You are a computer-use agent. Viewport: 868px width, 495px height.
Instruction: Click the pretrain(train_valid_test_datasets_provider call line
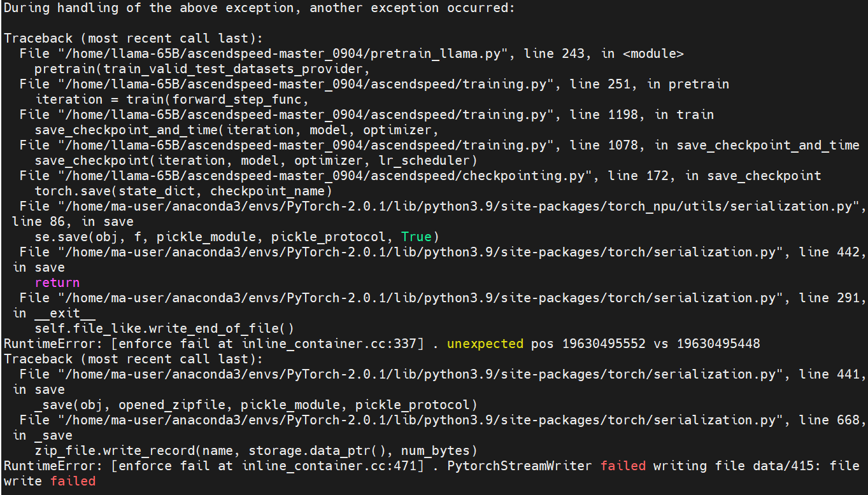[202, 69]
